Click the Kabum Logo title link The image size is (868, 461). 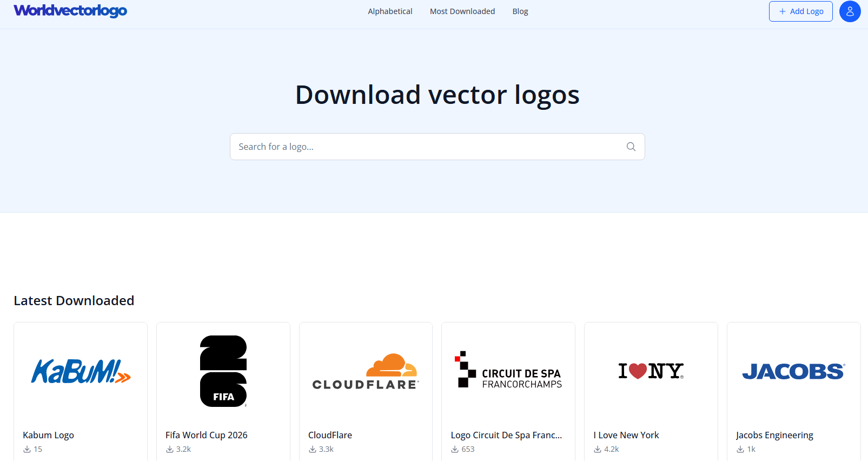[48, 435]
